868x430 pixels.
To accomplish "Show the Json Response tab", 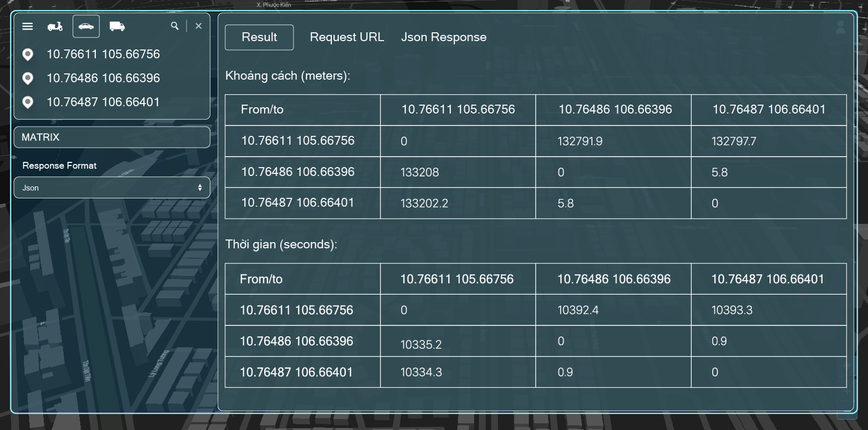I will 443,37.
